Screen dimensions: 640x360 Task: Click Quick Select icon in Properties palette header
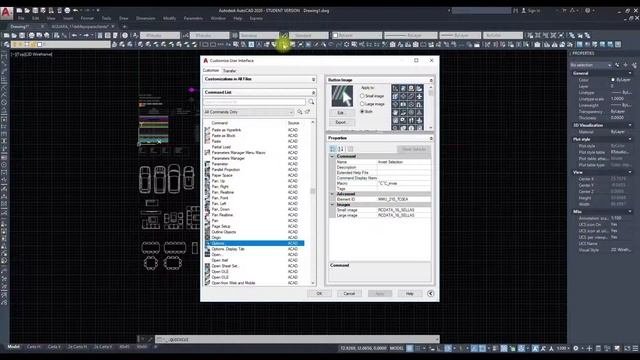coord(633,65)
